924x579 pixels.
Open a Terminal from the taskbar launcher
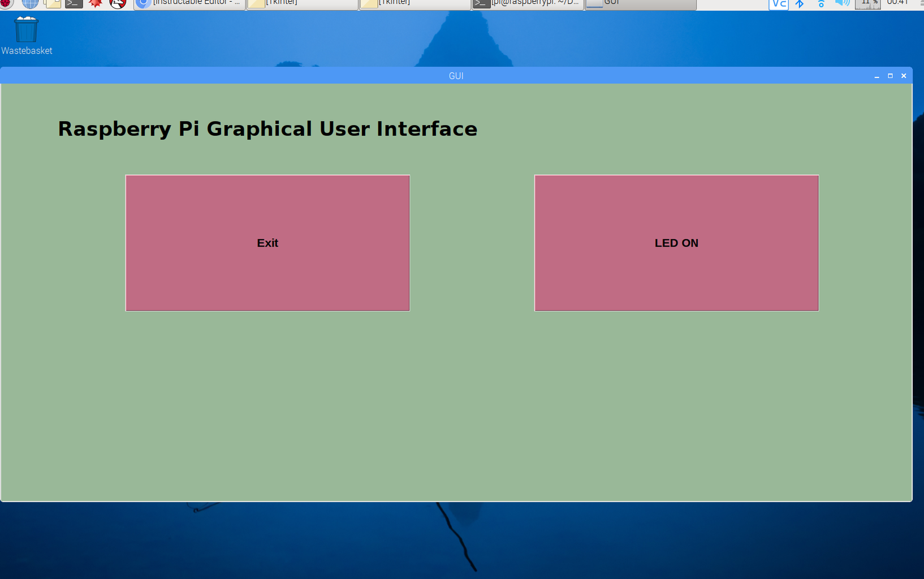[x=74, y=4]
